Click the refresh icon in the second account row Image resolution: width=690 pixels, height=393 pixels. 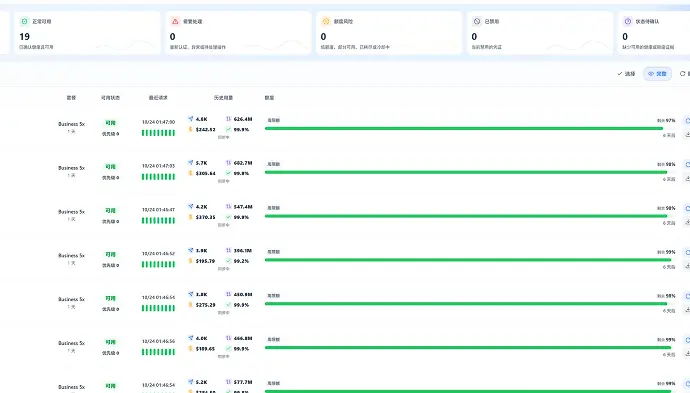[687, 165]
